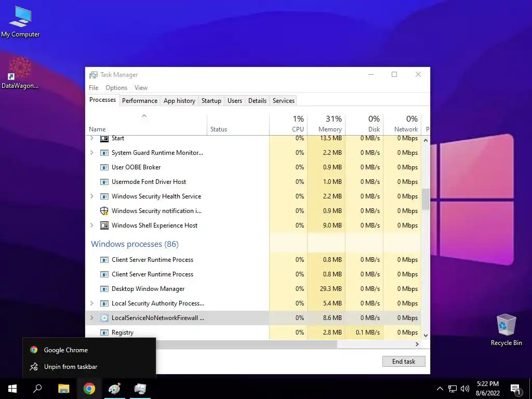Click the End task button
Image resolution: width=532 pixels, height=399 pixels.
pyautogui.click(x=404, y=362)
